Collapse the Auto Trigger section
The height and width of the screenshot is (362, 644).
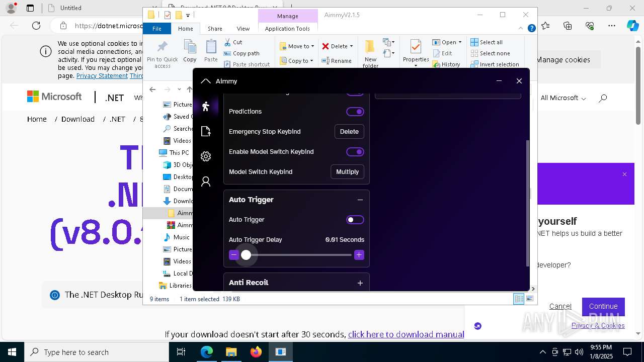coord(360,200)
